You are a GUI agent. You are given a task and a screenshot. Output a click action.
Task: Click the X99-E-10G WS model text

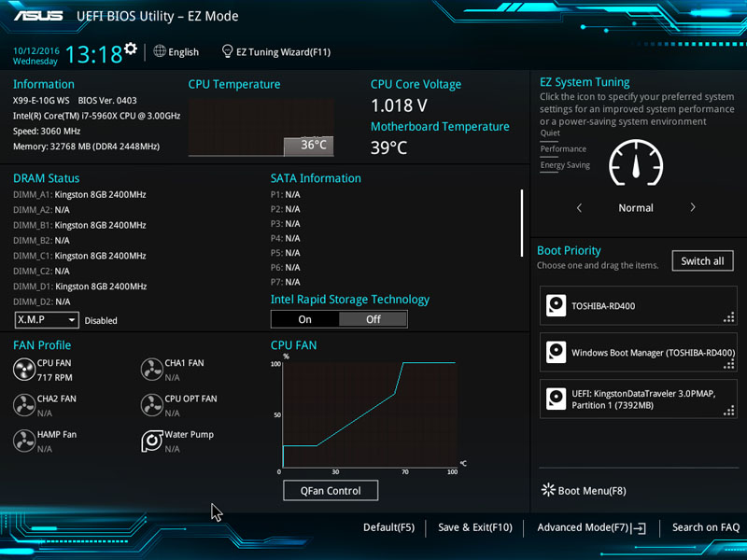pyautogui.click(x=41, y=101)
